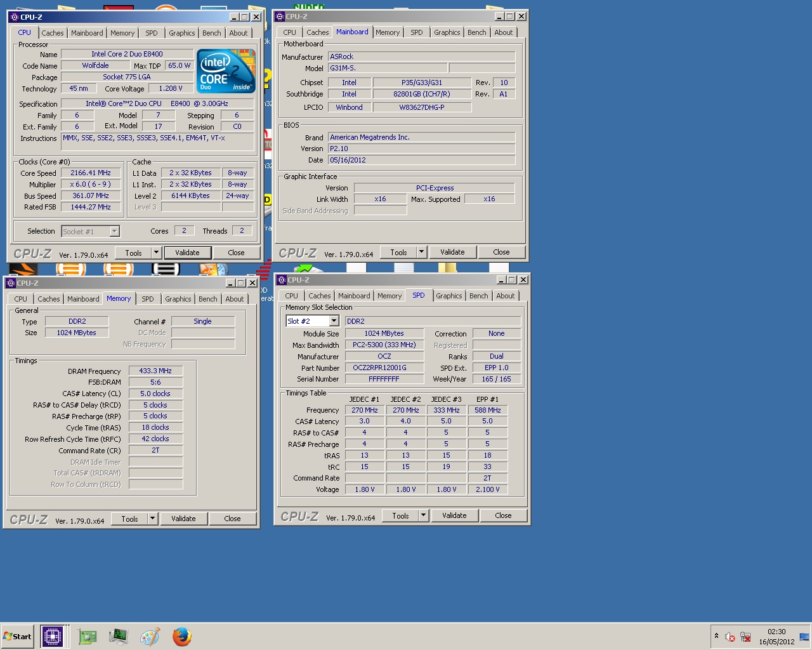Click processor name Intel Core 2 Duo E8400

[127, 54]
